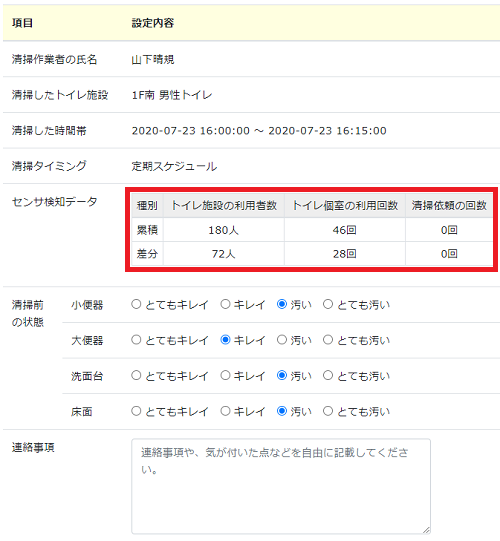
Task: Click the 清掃した時間帯 label
Action: coord(49,131)
